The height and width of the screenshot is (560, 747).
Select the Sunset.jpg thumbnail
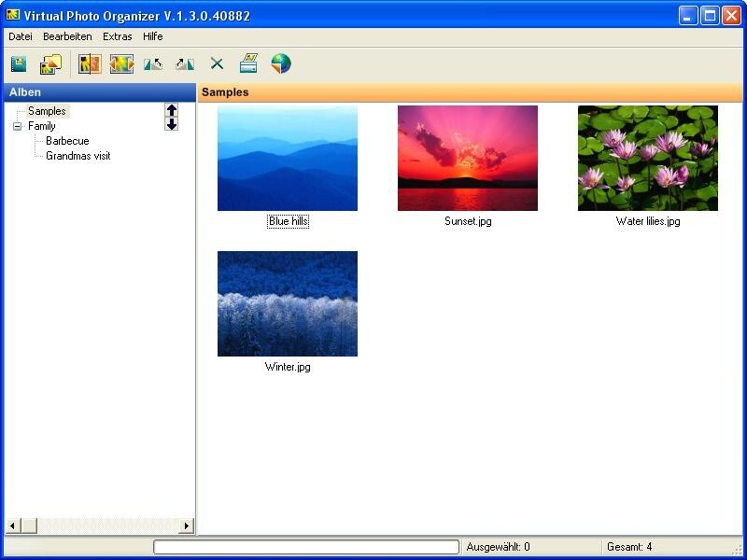point(468,158)
